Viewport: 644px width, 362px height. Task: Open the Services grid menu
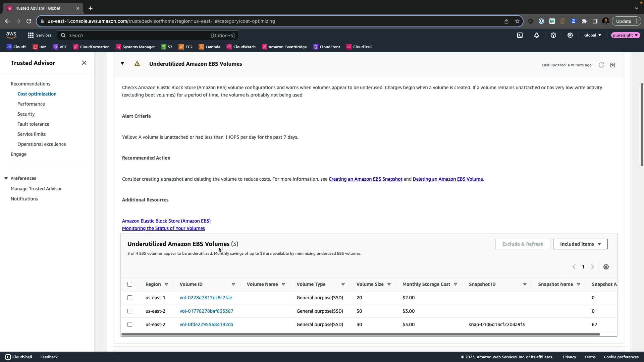tap(39, 35)
